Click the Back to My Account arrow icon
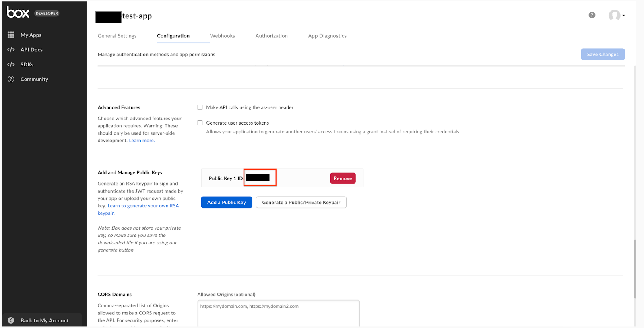Screen dimensions: 644x328 coord(11,320)
